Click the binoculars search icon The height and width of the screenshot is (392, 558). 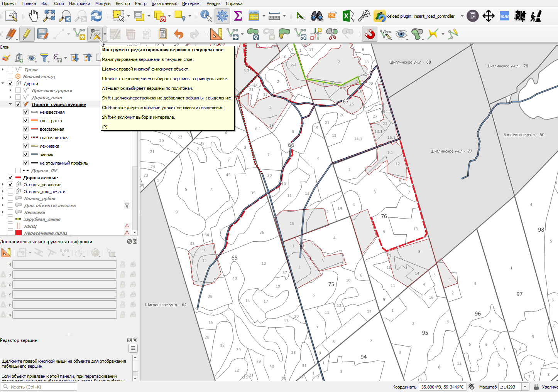tap(317, 16)
